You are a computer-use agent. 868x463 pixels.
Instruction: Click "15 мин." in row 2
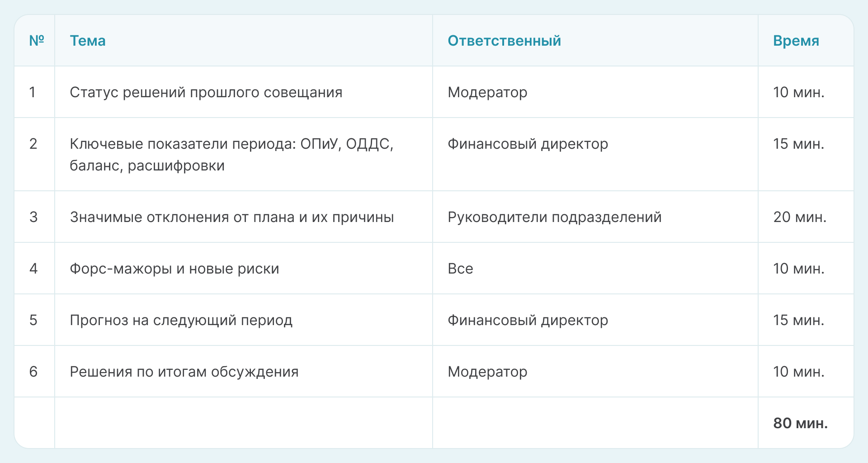coord(798,144)
